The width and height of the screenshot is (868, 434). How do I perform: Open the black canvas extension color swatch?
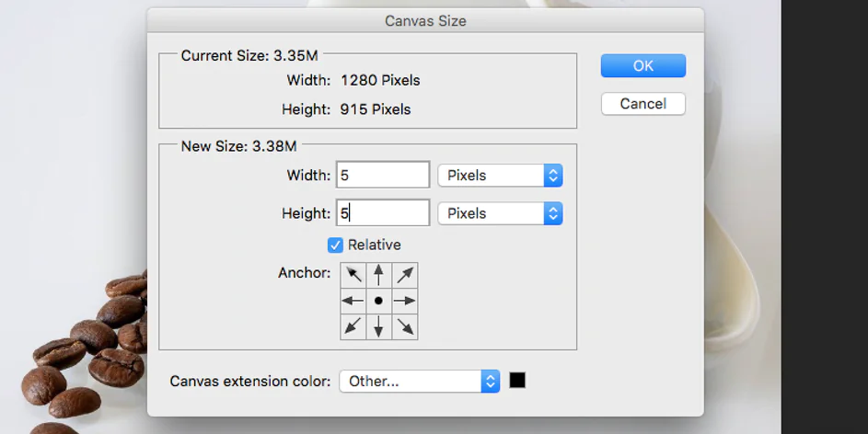coord(518,381)
